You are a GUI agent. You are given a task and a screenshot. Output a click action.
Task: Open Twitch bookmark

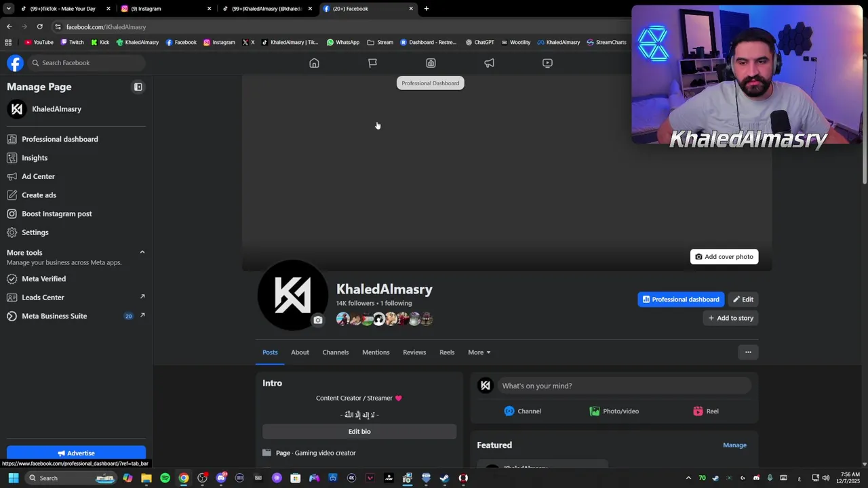click(x=73, y=42)
